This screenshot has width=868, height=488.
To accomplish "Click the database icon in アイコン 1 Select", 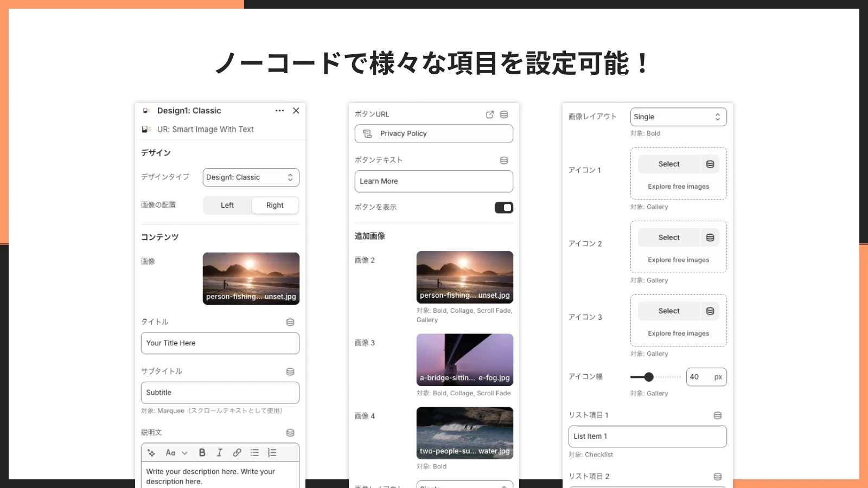I will pos(710,164).
